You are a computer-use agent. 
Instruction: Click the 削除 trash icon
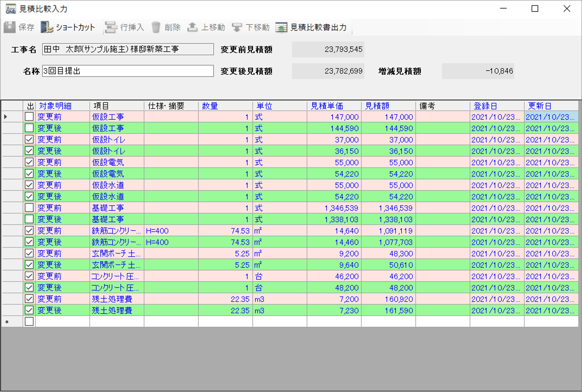156,27
